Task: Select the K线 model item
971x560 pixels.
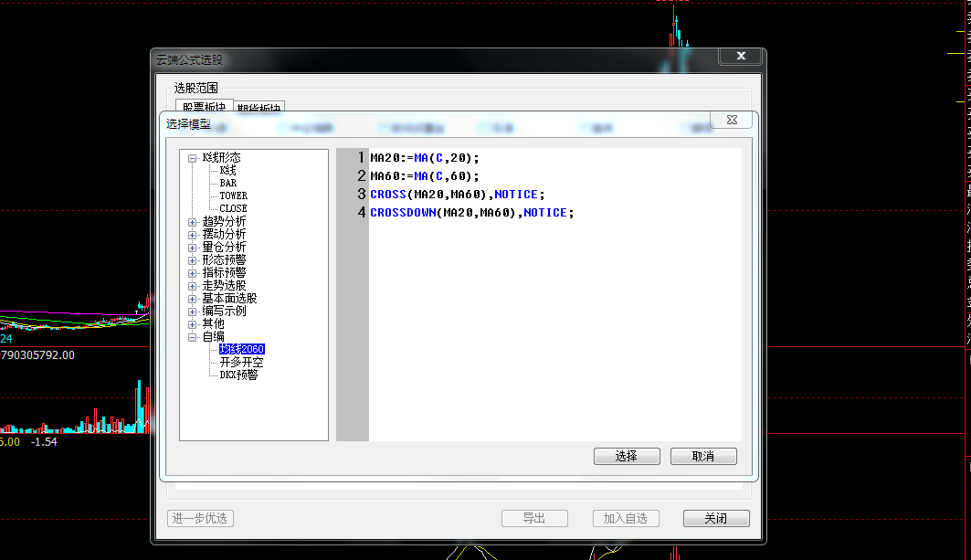Action: (x=227, y=171)
